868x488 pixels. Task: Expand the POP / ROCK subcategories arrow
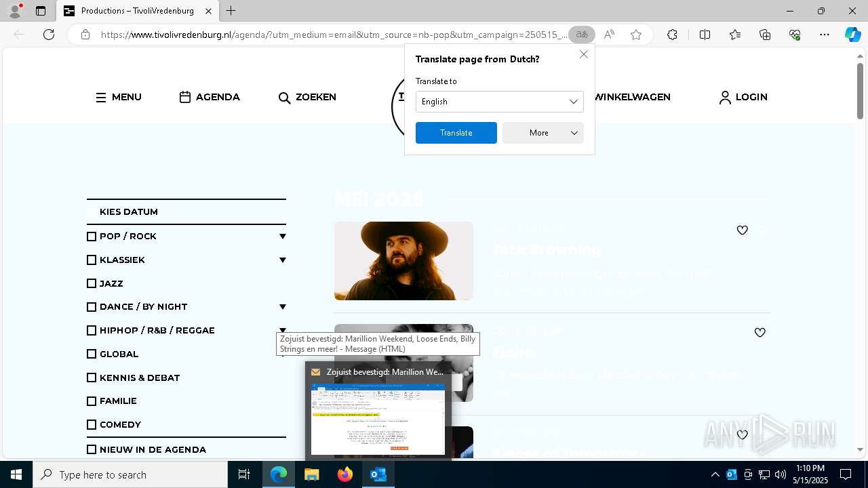[x=282, y=237]
